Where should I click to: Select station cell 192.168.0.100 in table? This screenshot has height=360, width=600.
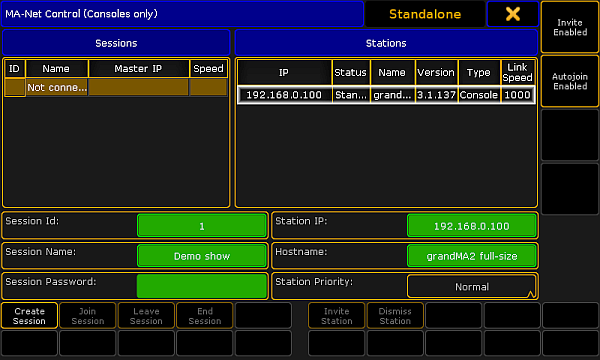(284, 95)
